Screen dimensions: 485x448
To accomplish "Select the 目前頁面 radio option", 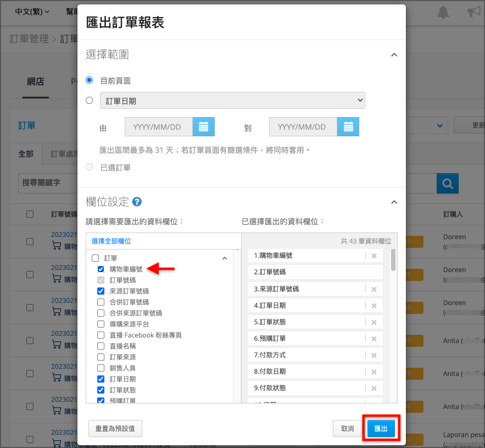I will (89, 80).
